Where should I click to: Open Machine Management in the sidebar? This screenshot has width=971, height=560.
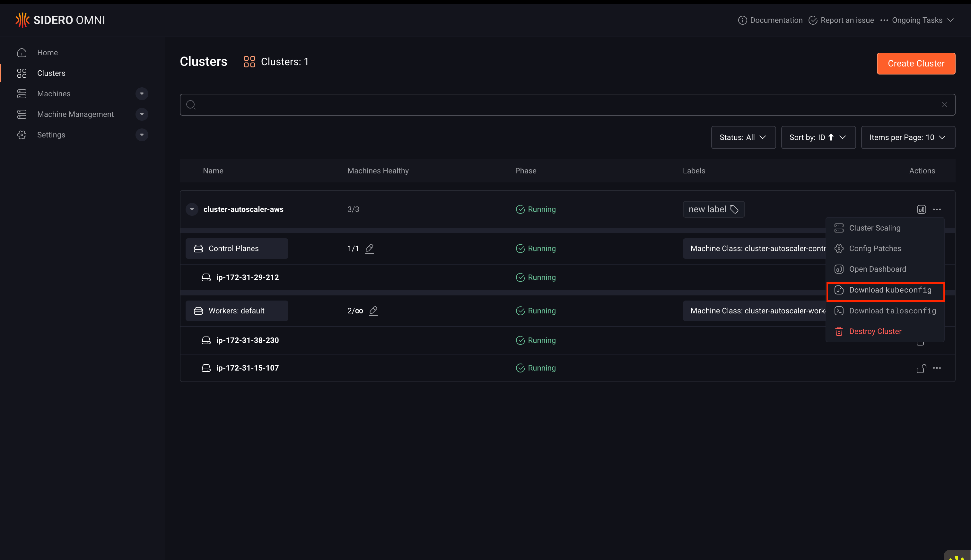click(x=75, y=114)
